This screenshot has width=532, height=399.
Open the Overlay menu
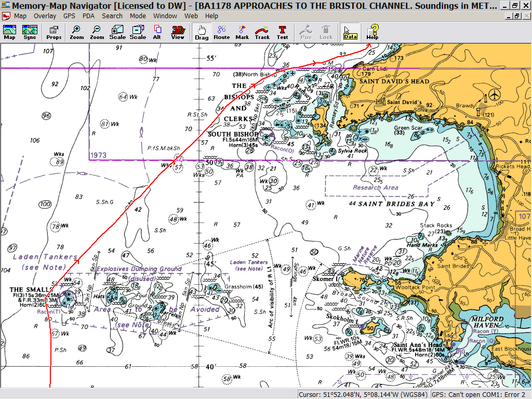45,16
